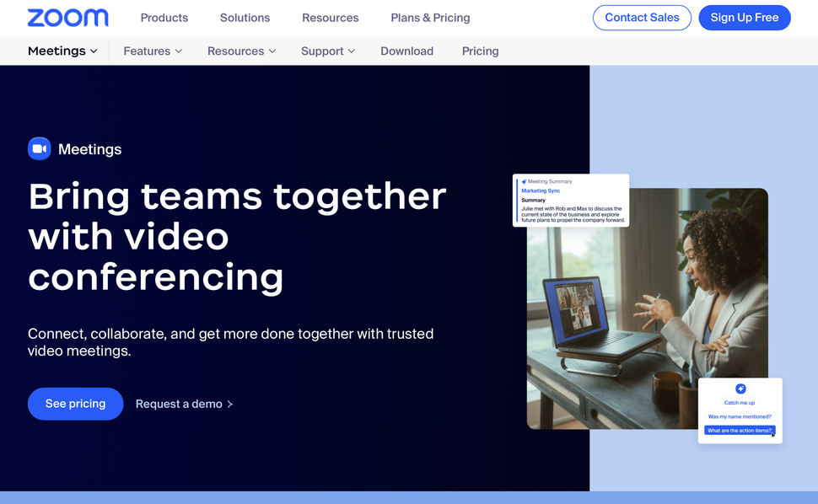
Task: Click the arrow chevron after Request a demo
Action: point(230,405)
